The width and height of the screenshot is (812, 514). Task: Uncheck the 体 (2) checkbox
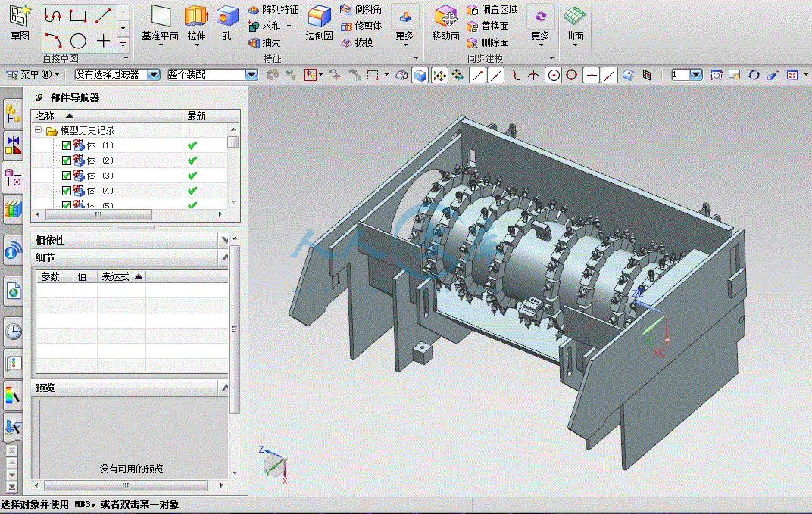67,160
